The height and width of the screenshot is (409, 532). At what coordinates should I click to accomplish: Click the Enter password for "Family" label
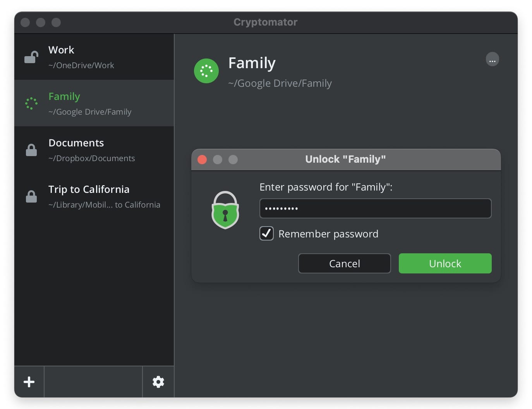click(x=326, y=187)
